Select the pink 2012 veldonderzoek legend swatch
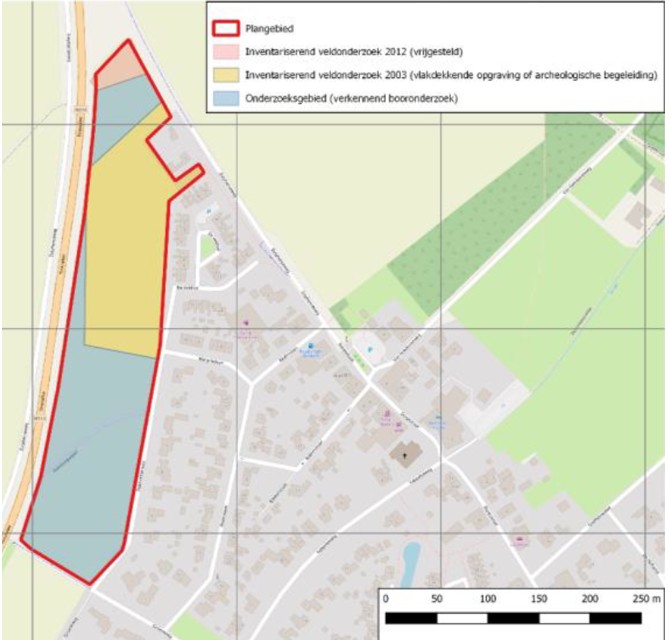Screen dimensions: 669x640 226,52
